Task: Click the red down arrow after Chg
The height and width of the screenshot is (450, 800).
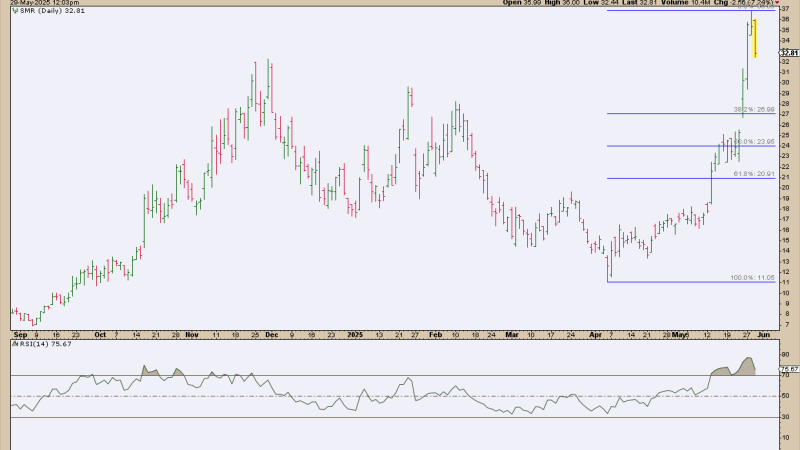Action: 777,3
